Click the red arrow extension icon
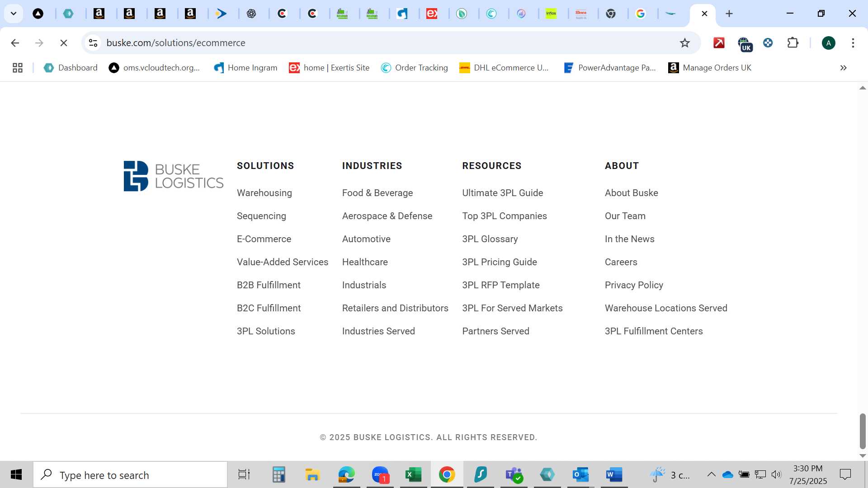 pyautogui.click(x=719, y=43)
